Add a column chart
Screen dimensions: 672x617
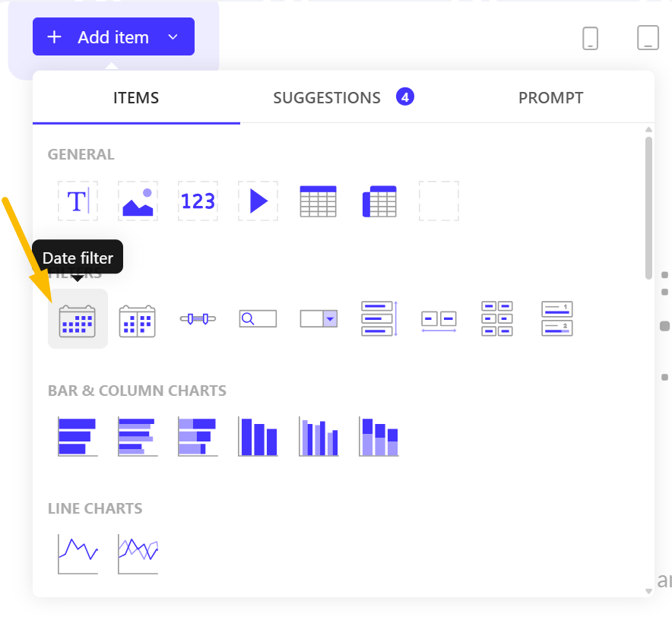click(258, 437)
